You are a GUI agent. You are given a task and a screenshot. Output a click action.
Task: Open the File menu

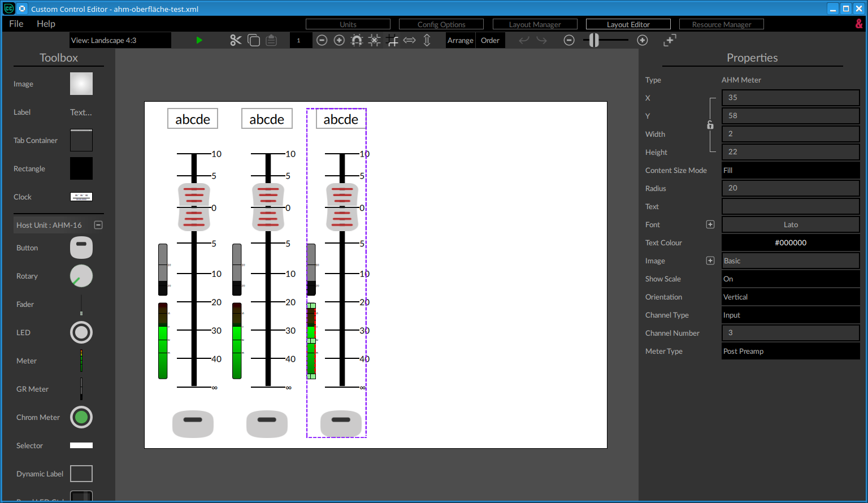pyautogui.click(x=16, y=24)
